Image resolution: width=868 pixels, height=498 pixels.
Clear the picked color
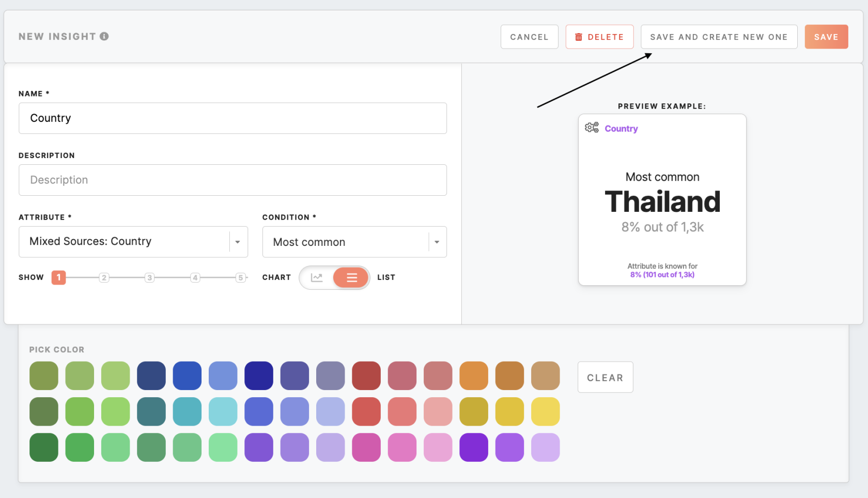[x=605, y=377]
